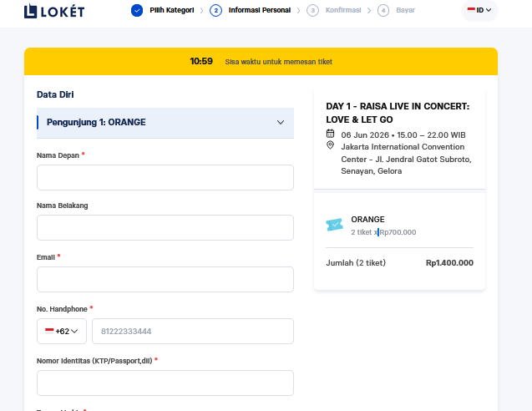Click the phone number input field
This screenshot has width=532, height=411.
193,332
